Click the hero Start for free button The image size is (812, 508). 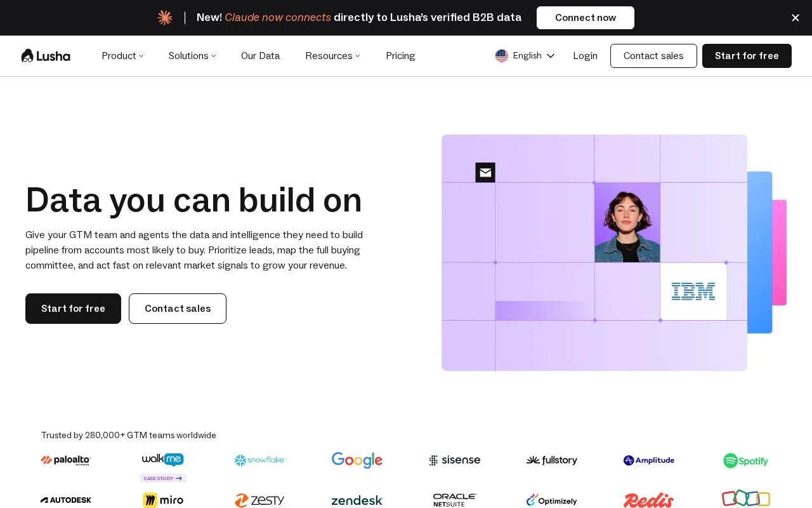tap(73, 309)
